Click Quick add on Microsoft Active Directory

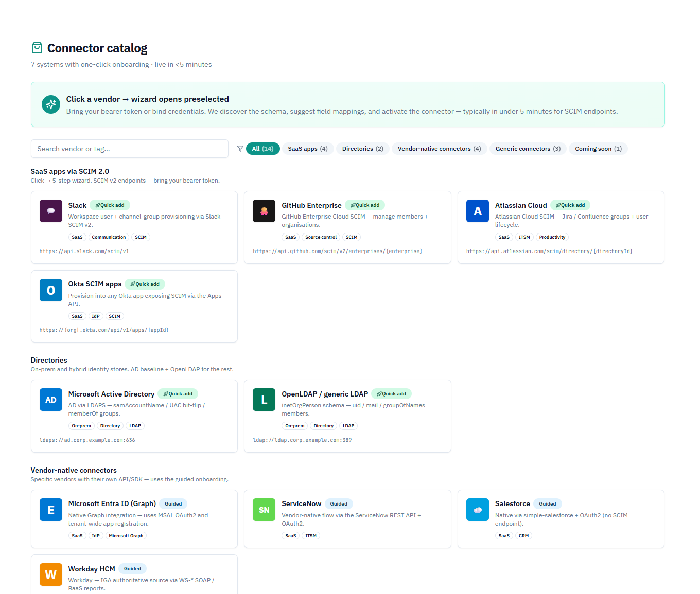pos(178,394)
